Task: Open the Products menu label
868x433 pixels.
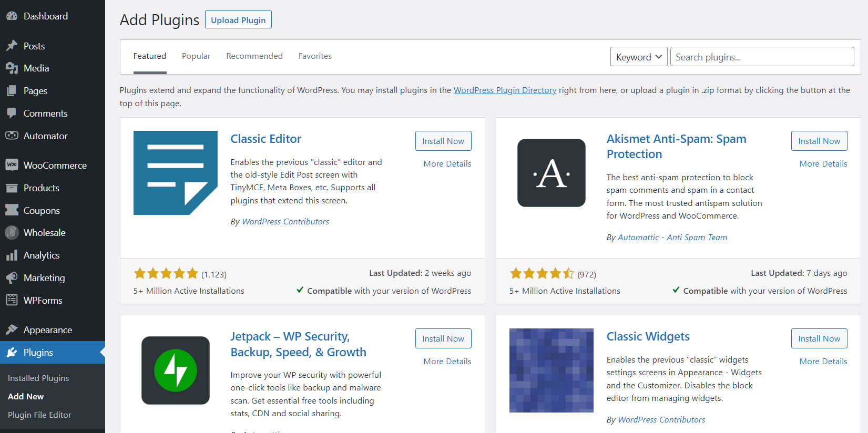Action: pos(42,188)
